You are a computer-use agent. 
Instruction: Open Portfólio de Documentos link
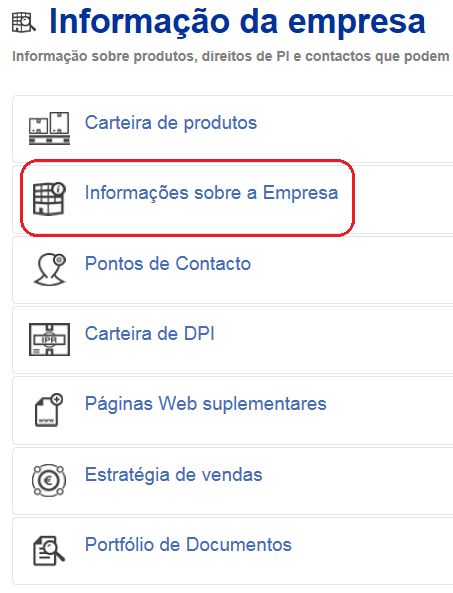point(188,545)
